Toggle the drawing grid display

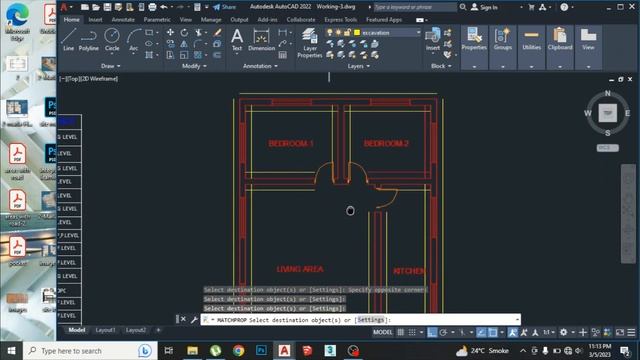[400, 332]
